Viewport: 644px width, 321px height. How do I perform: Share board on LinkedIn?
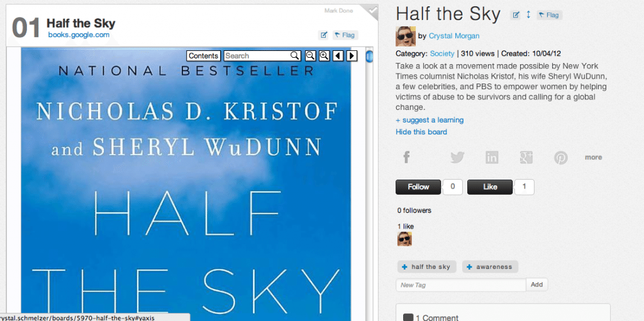[492, 157]
